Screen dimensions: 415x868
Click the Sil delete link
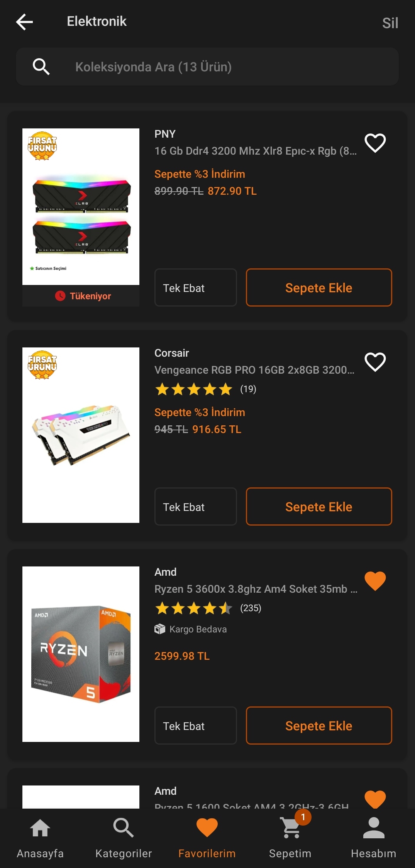click(390, 23)
